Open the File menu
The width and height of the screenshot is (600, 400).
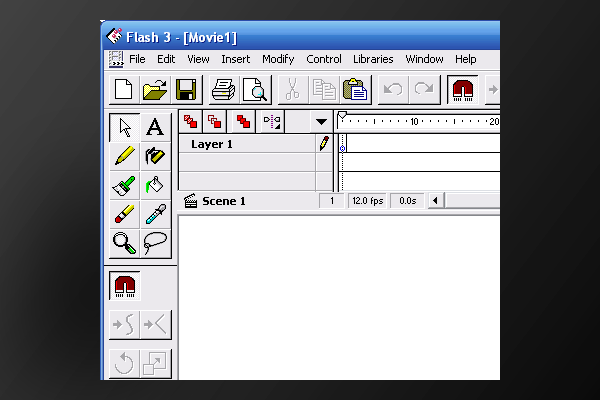click(x=137, y=59)
